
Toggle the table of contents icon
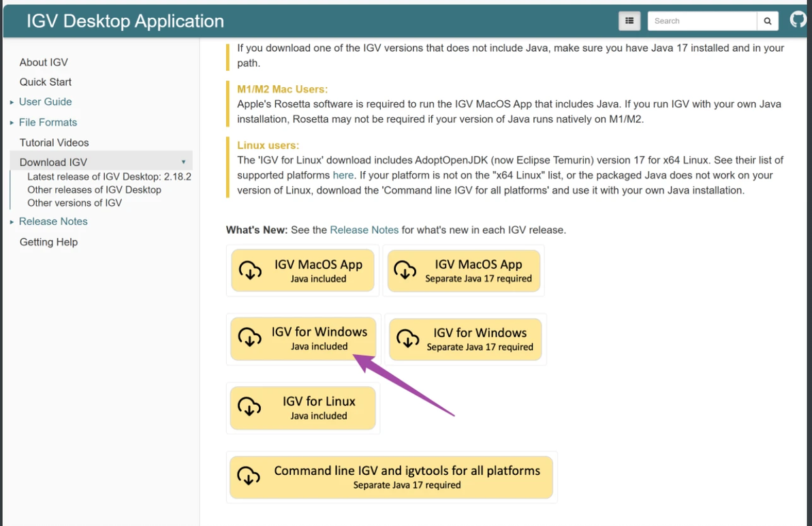(x=629, y=21)
